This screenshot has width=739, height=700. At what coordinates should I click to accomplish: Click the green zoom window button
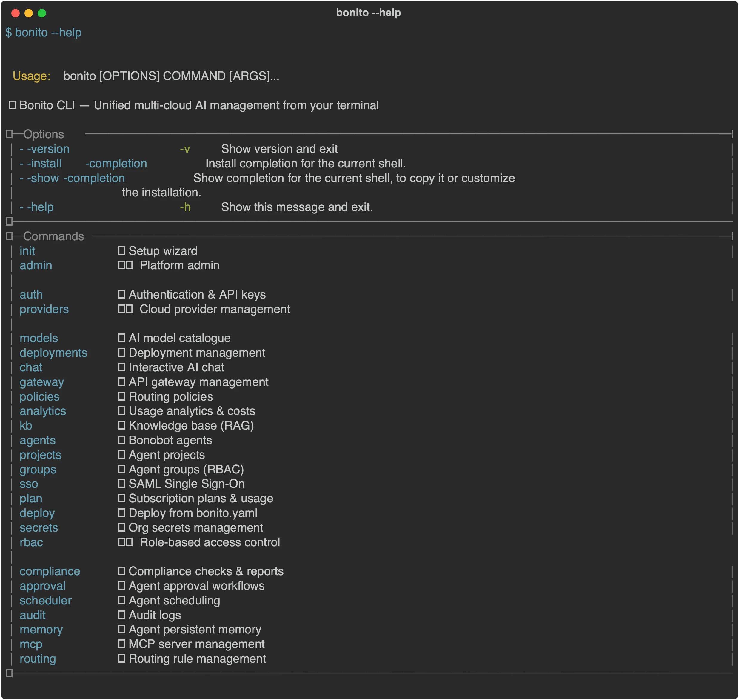[42, 13]
